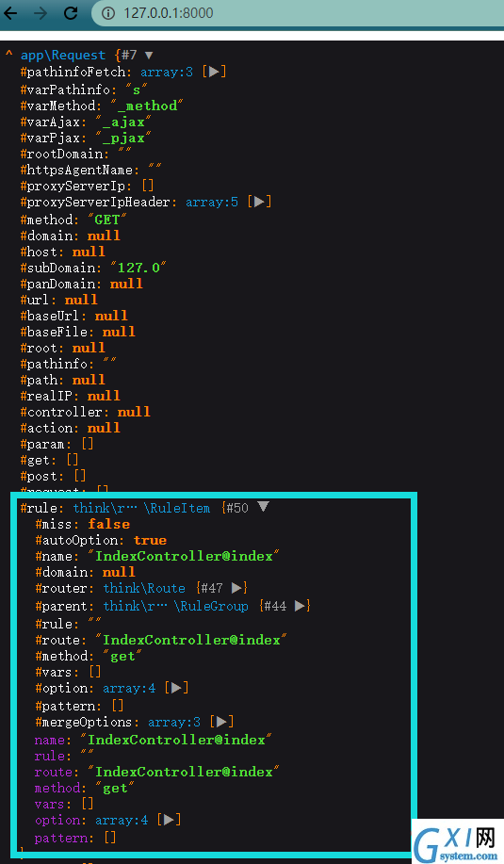Reload the page with the refresh icon
The width and height of the screenshot is (504, 864).
pos(71,13)
